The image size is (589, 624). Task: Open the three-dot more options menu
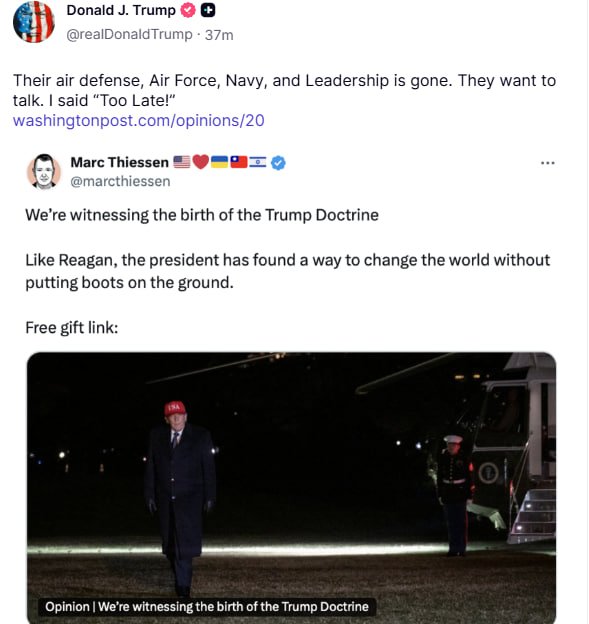tap(548, 163)
